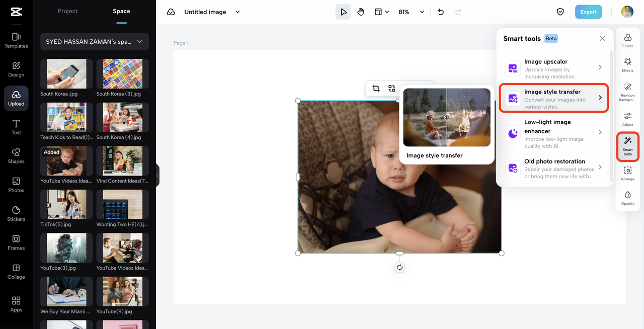This screenshot has height=329, width=644.
Task: Click the Export button
Action: [588, 12]
